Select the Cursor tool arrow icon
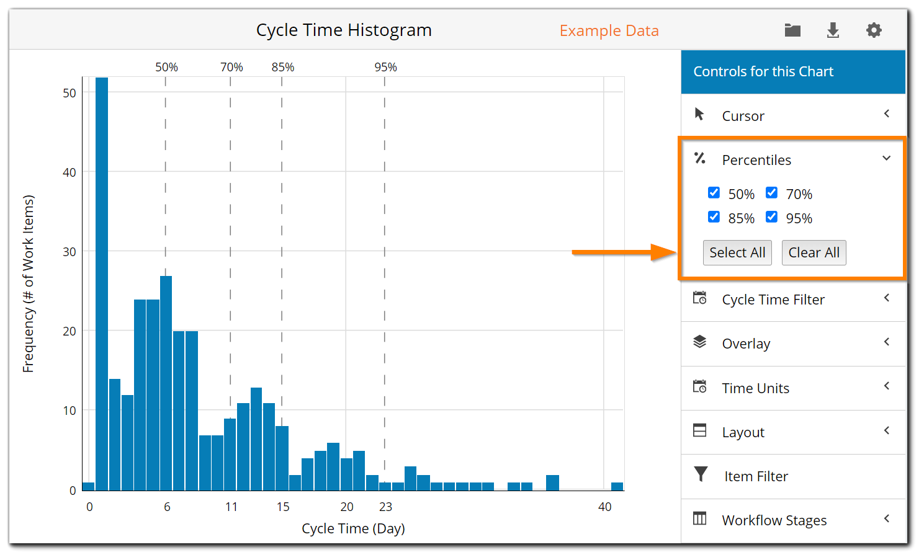The width and height of the screenshot is (924, 560). tap(700, 114)
